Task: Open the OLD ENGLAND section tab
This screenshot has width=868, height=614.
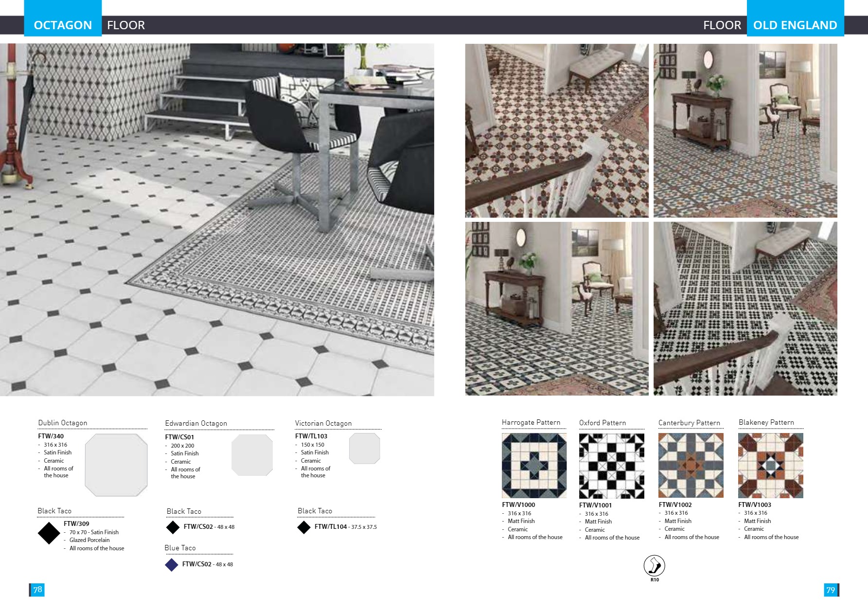Action: 795,25
